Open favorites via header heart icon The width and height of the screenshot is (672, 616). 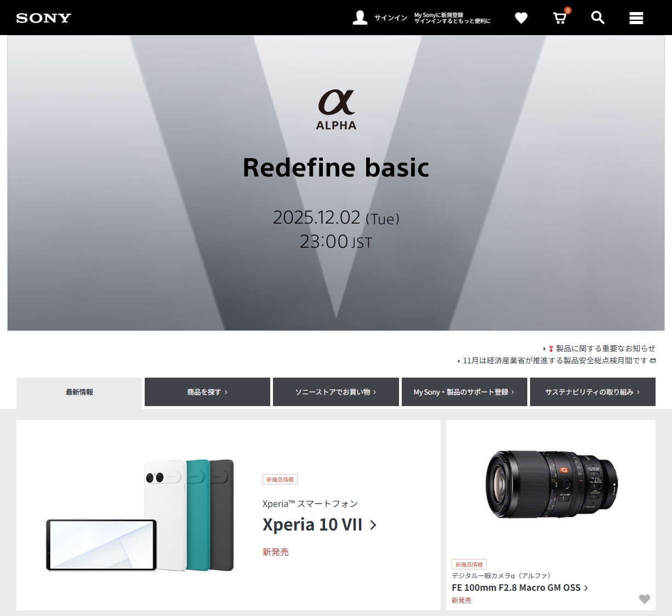(x=521, y=18)
